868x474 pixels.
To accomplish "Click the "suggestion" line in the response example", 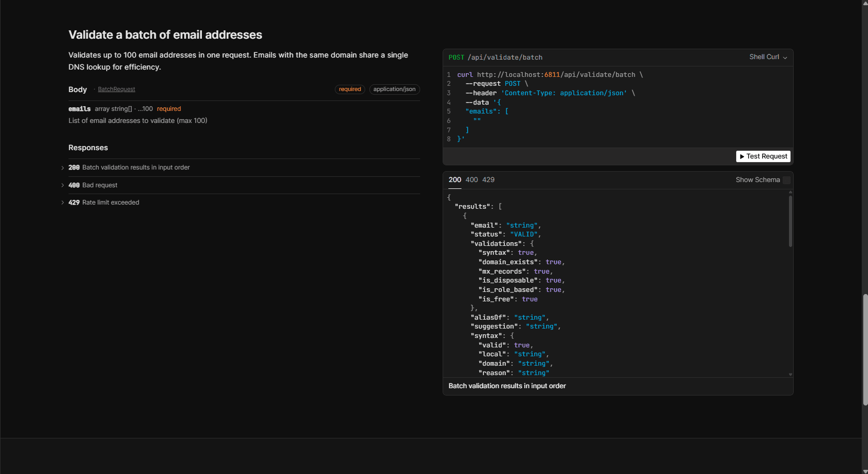I will [x=515, y=326].
